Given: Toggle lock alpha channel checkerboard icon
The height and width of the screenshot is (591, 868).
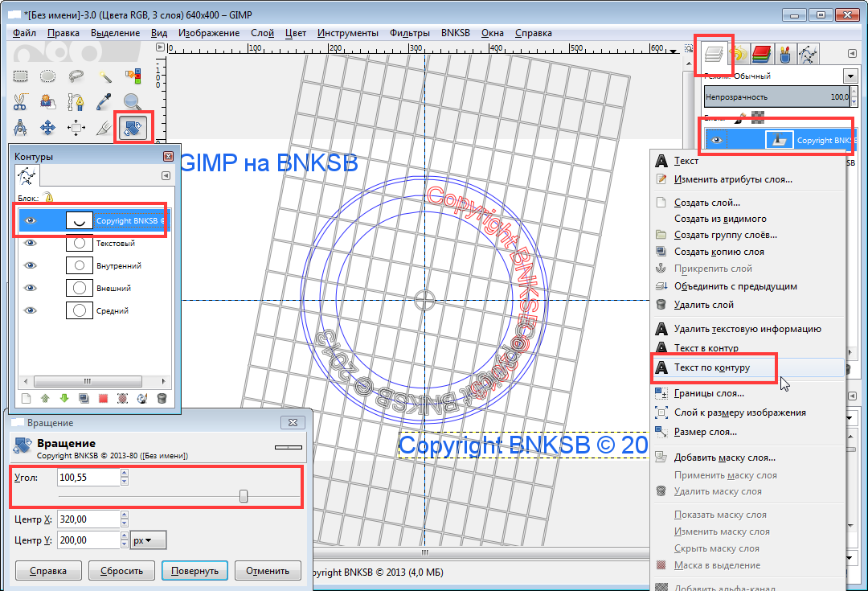Looking at the screenshot, I should click(758, 117).
